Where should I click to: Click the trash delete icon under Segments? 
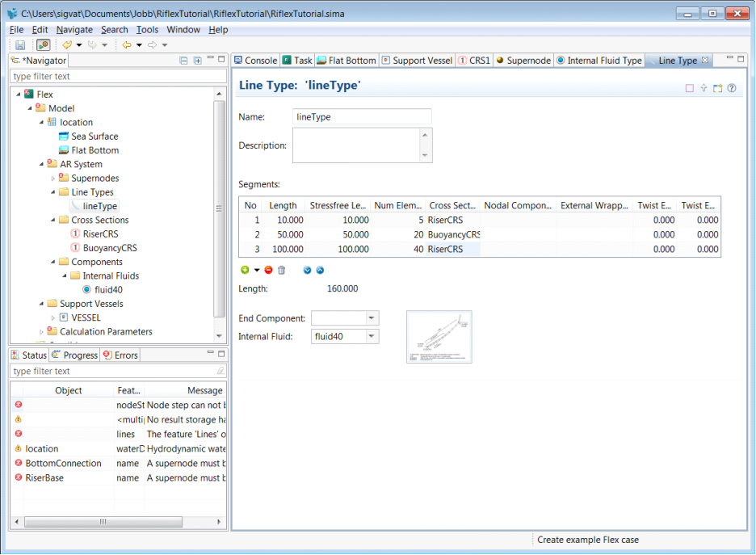pos(282,270)
